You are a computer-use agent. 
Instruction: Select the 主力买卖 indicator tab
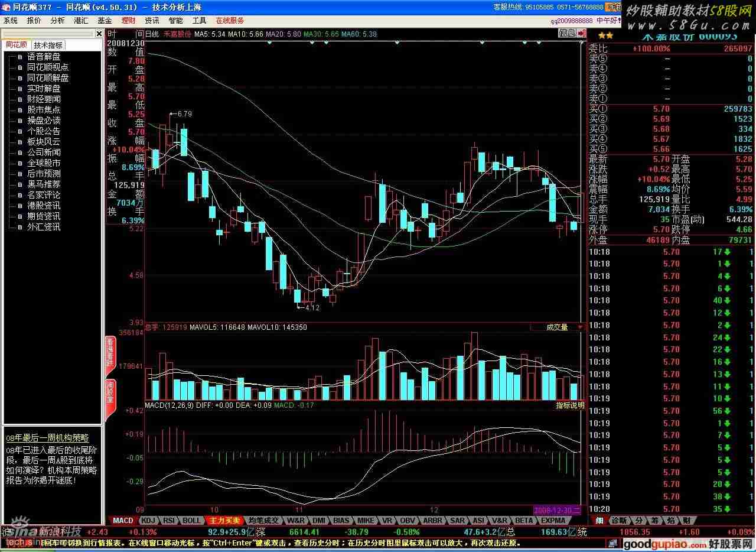224,521
